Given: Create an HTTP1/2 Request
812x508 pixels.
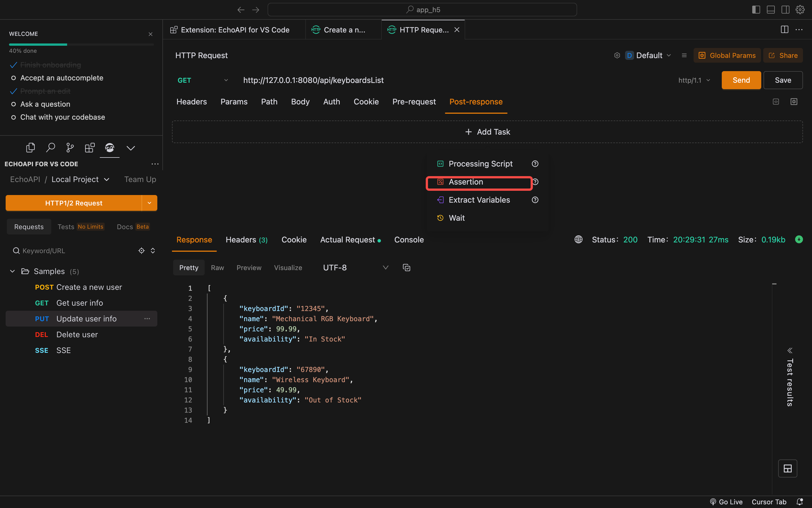Looking at the screenshot, I should point(74,203).
